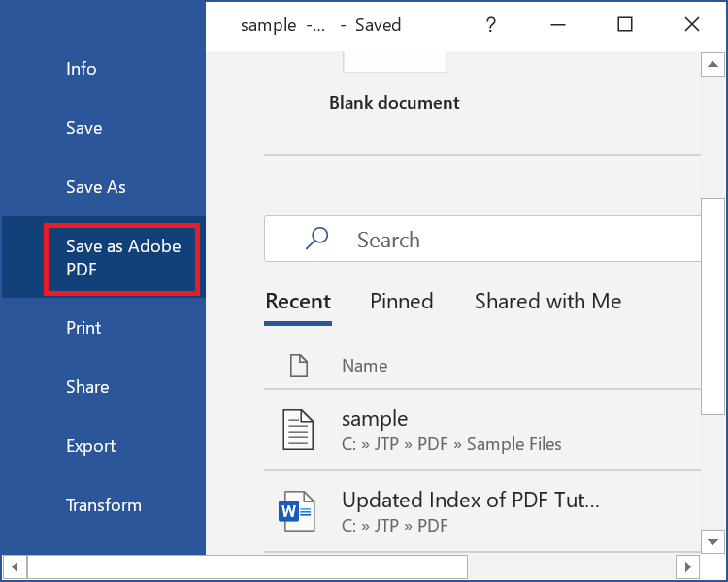Viewport: 728px width, 582px height.
Task: Click the horizontal scrollbar left arrow
Action: (15, 566)
